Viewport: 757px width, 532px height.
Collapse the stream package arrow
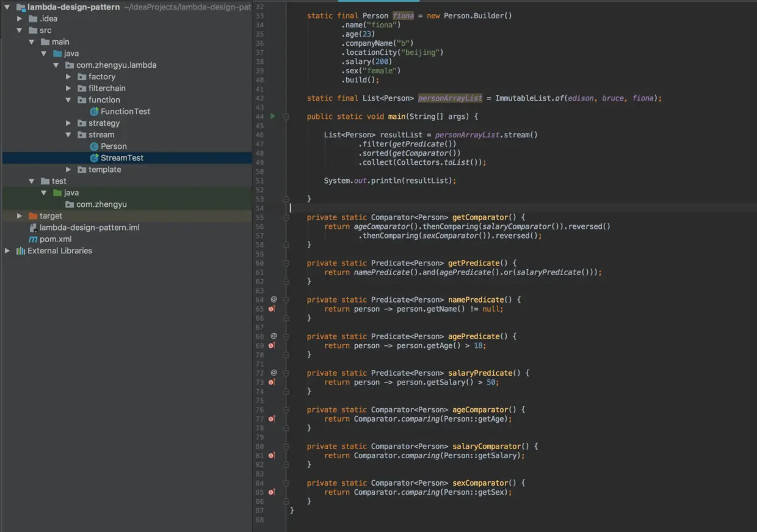68,135
